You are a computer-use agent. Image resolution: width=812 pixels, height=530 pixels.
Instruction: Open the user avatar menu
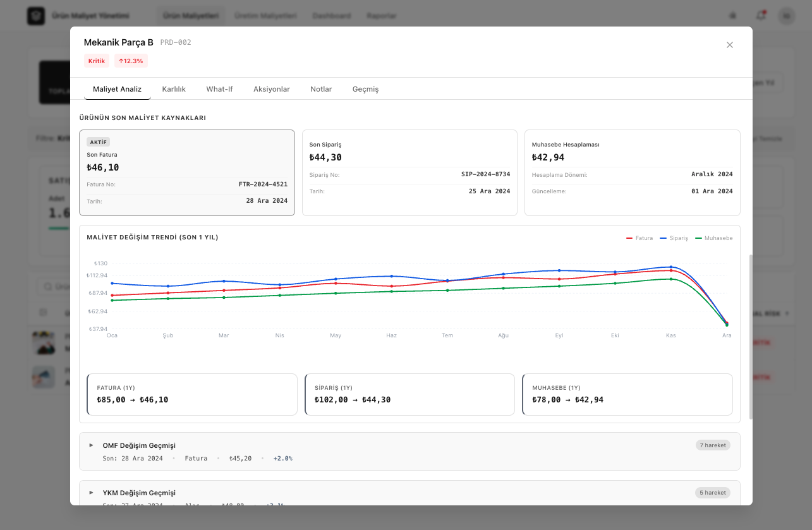786,16
